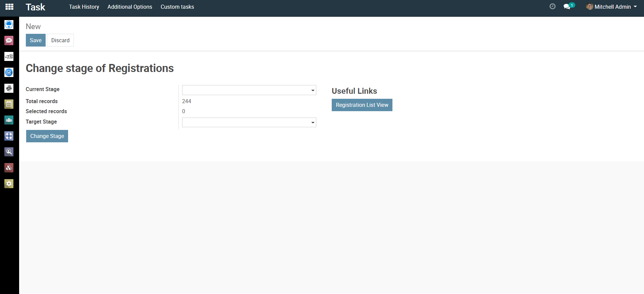Open the magnifying glass sidebar icon
The image size is (644, 294).
click(x=9, y=152)
